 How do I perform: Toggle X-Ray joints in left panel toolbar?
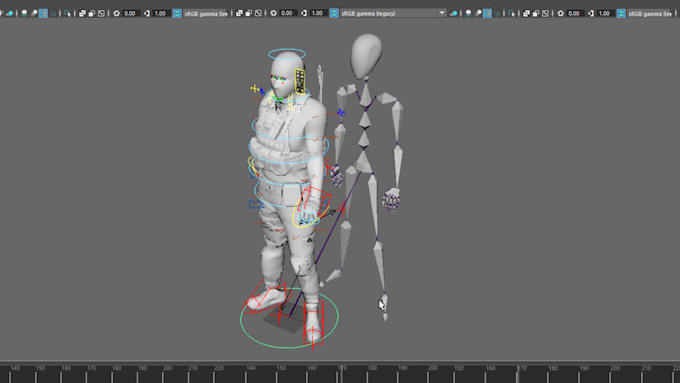pos(101,13)
